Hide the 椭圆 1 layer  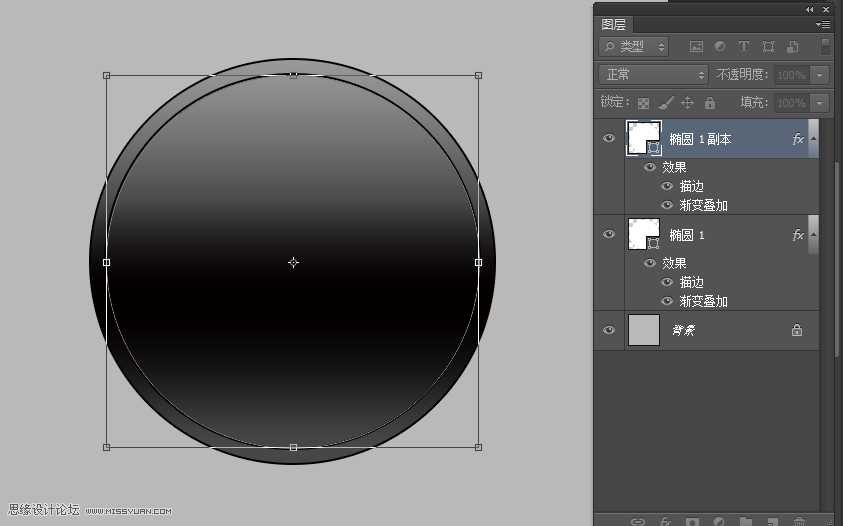pyautogui.click(x=609, y=234)
